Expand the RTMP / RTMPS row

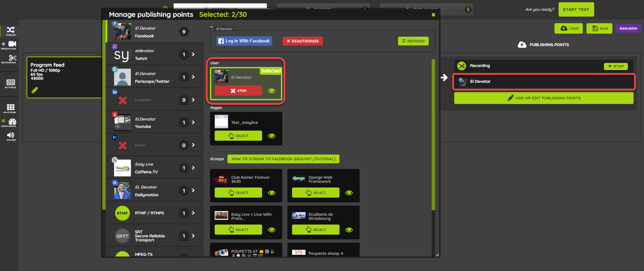click(193, 213)
